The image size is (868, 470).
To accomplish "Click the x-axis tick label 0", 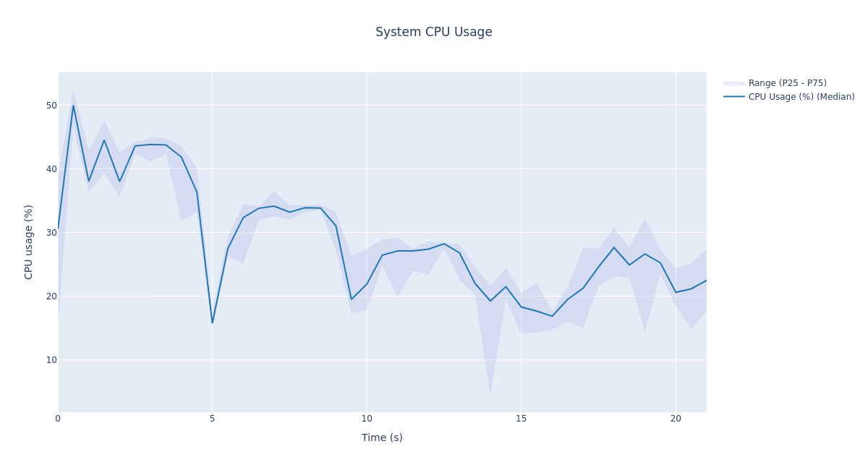I will point(58,419).
